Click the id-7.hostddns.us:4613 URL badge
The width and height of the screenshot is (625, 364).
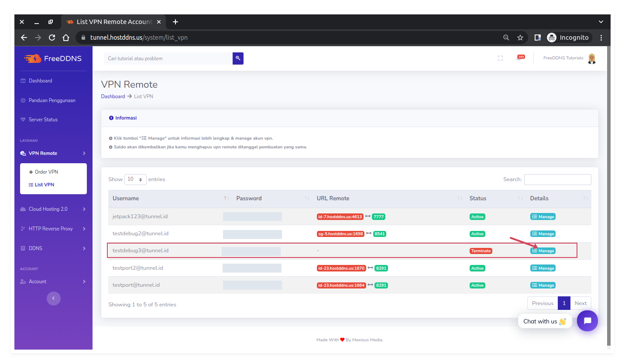[340, 216]
